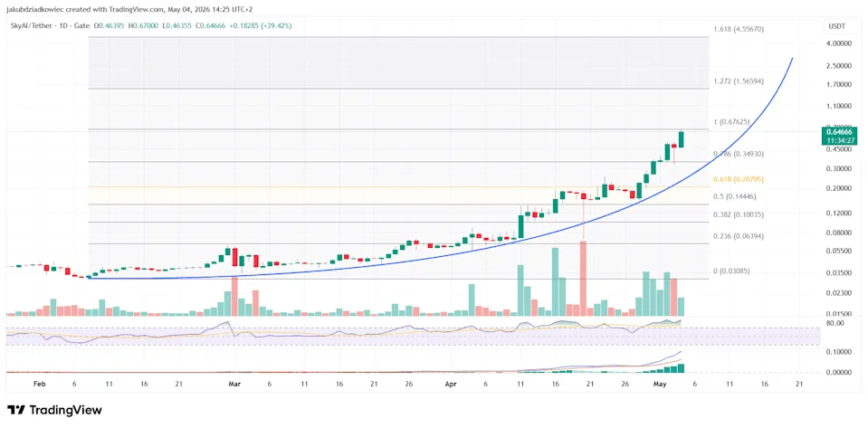Viewport: 868px width, 428px height.
Task: Click the 0 (0.03085) base level label
Action: pos(730,271)
